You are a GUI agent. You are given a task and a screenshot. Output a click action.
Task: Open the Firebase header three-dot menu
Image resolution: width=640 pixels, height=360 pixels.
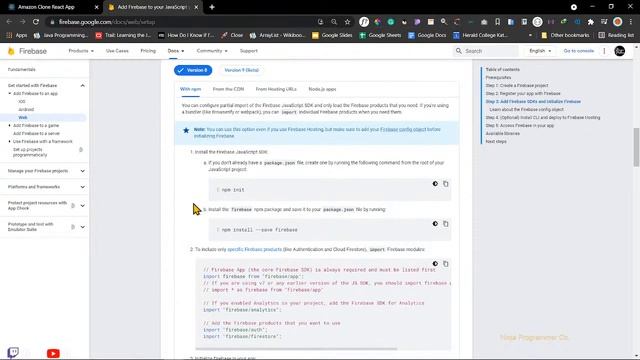click(604, 51)
